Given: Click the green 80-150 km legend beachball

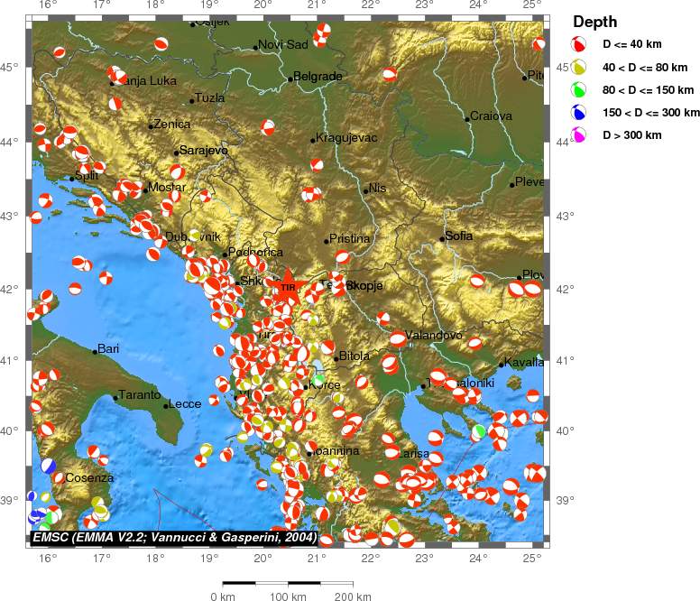Looking at the screenshot, I should tap(578, 89).
